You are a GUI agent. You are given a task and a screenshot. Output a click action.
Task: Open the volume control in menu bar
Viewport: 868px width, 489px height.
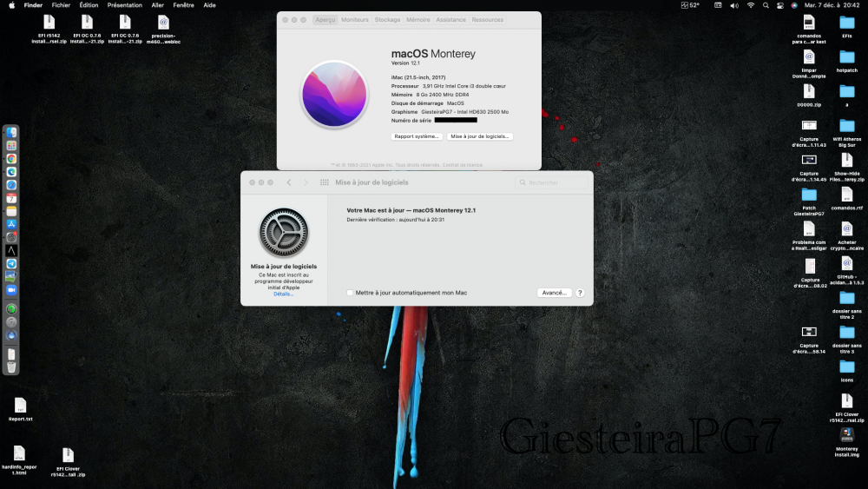click(734, 5)
